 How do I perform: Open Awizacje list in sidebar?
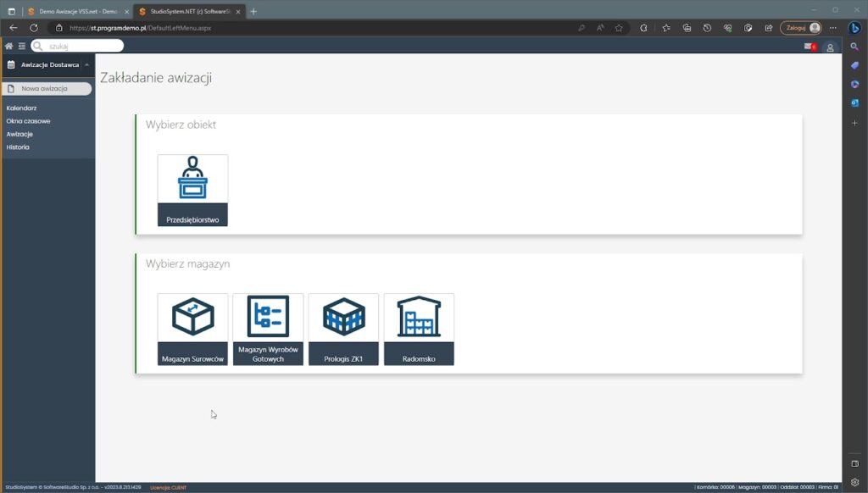click(19, 134)
